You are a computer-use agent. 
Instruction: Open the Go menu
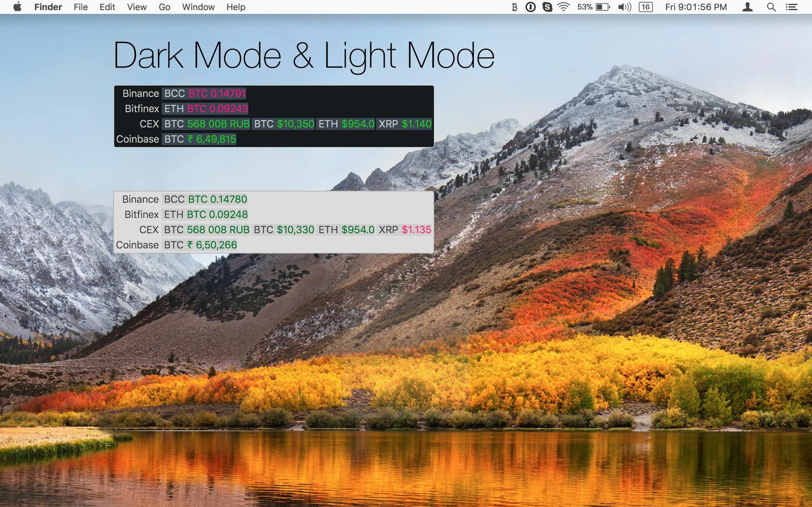point(164,7)
